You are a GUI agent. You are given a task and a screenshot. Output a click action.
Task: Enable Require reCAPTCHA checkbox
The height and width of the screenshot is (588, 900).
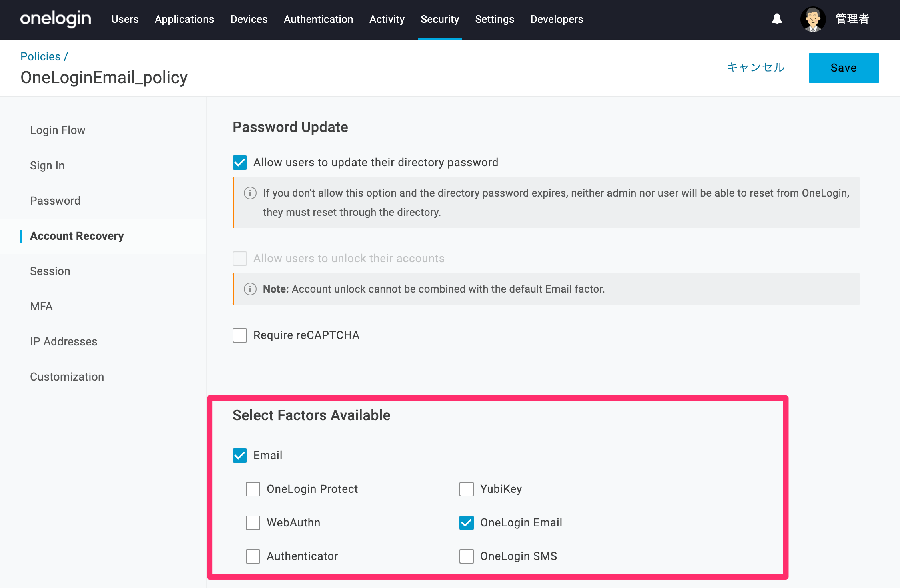tap(240, 335)
